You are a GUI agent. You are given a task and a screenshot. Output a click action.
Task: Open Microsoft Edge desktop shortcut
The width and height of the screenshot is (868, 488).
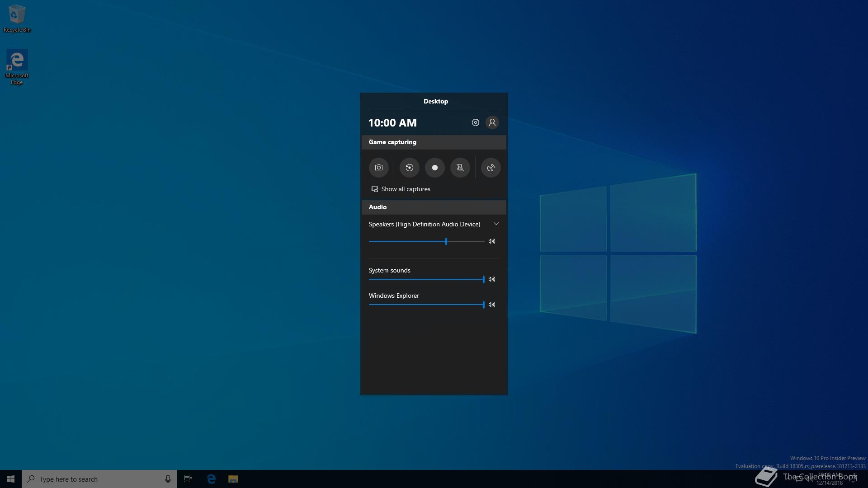click(17, 67)
